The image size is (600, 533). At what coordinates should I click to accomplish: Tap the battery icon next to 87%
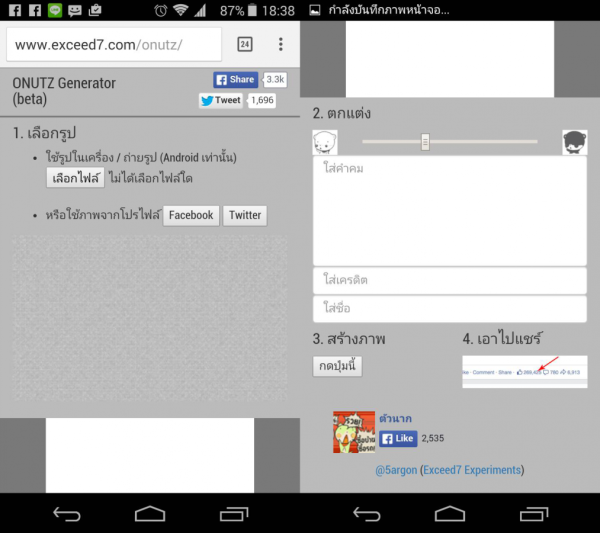(252, 10)
